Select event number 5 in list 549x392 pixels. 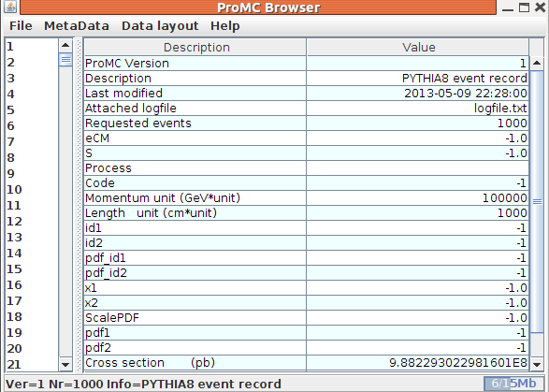point(32,110)
